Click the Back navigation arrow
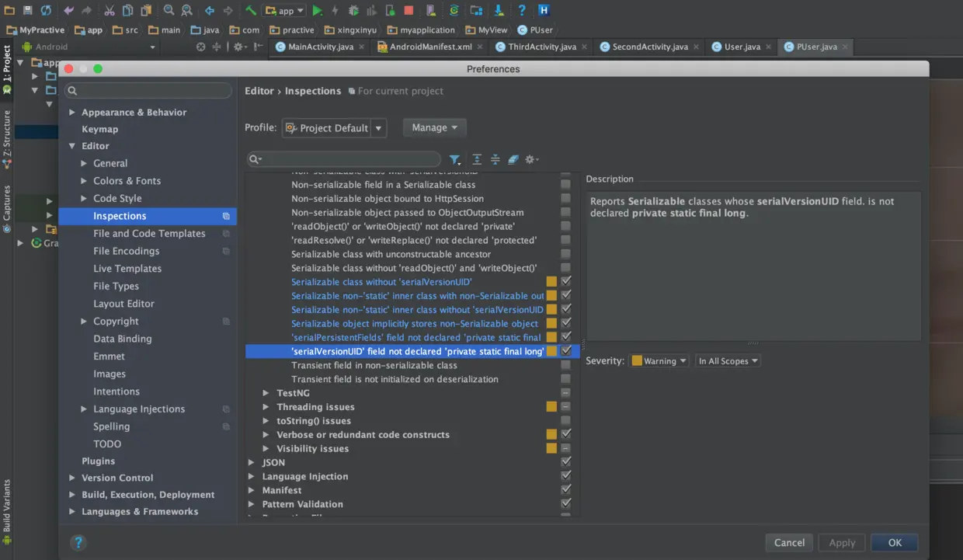This screenshot has height=560, width=963. 210,10
